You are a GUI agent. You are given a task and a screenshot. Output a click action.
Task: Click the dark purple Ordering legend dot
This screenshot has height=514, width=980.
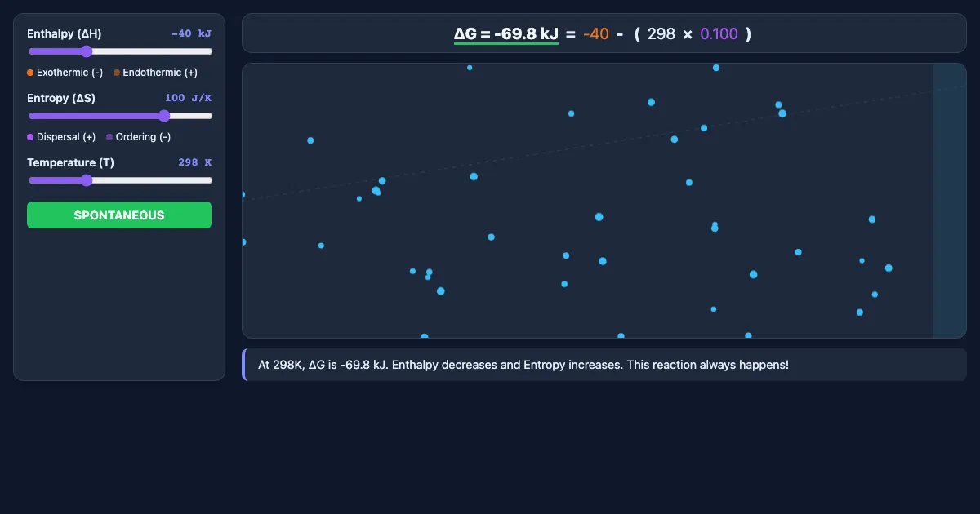click(109, 137)
